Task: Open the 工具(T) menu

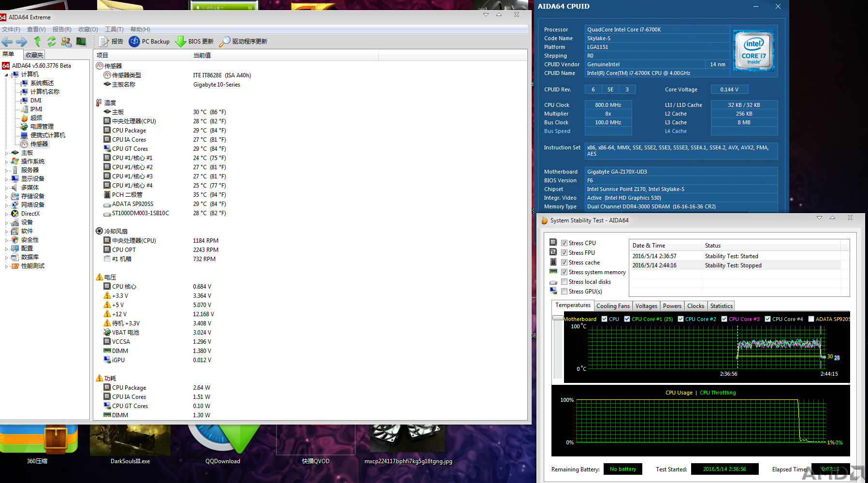Action: (114, 29)
